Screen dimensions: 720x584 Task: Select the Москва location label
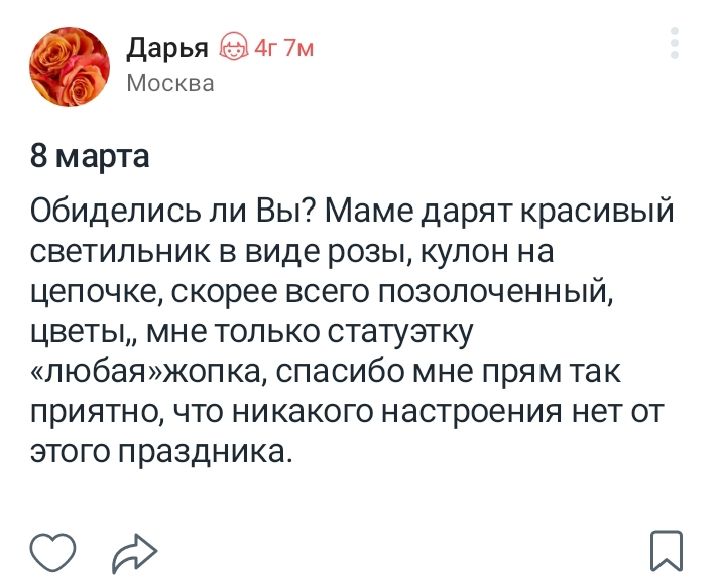pyautogui.click(x=170, y=84)
